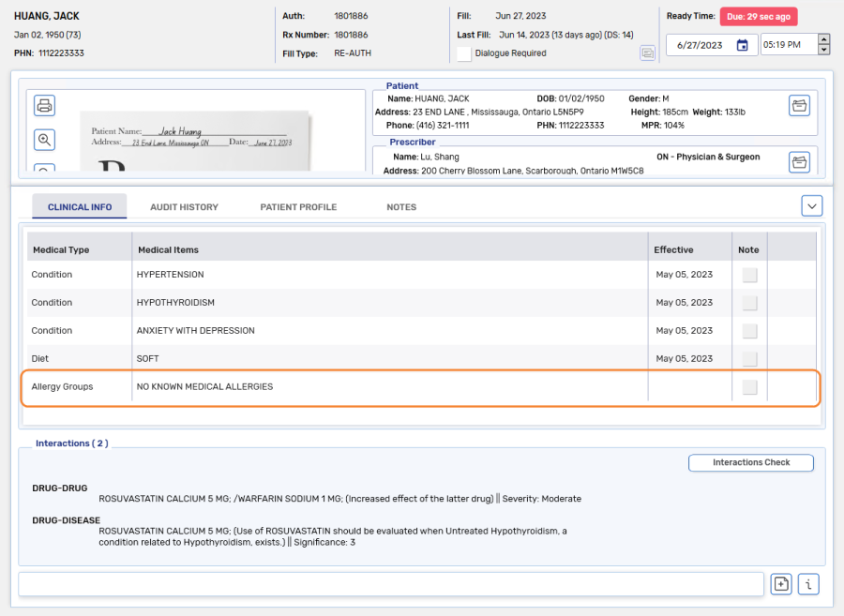Click the Interactions Check button

750,462
